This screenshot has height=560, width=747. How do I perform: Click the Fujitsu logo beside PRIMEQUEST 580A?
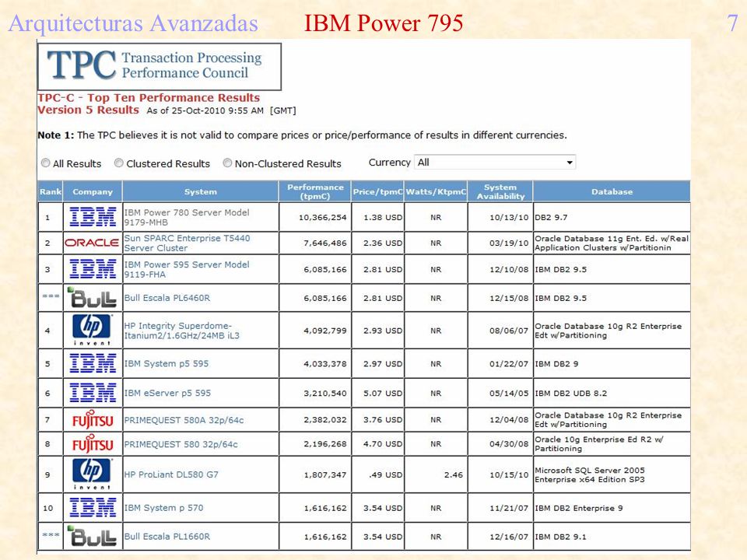[93, 419]
